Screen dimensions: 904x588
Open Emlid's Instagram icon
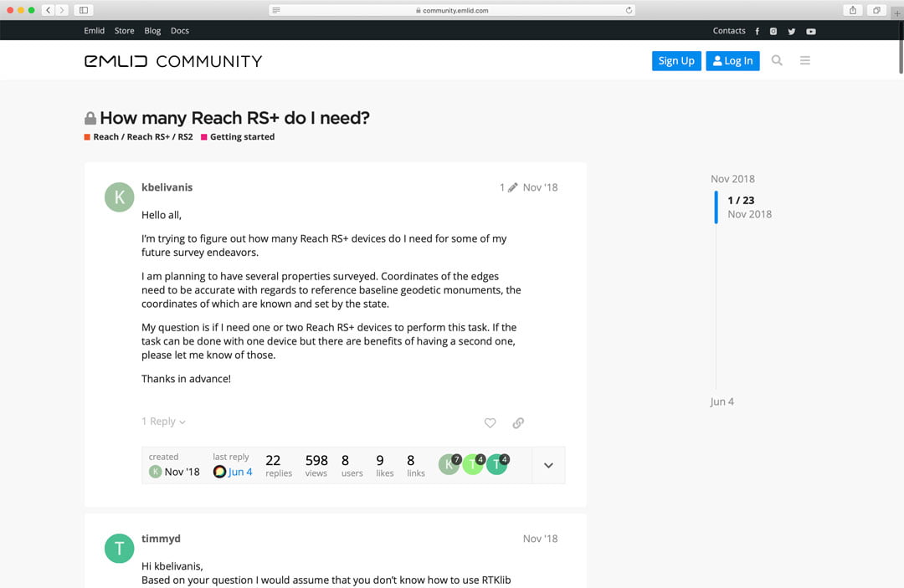[x=773, y=31]
